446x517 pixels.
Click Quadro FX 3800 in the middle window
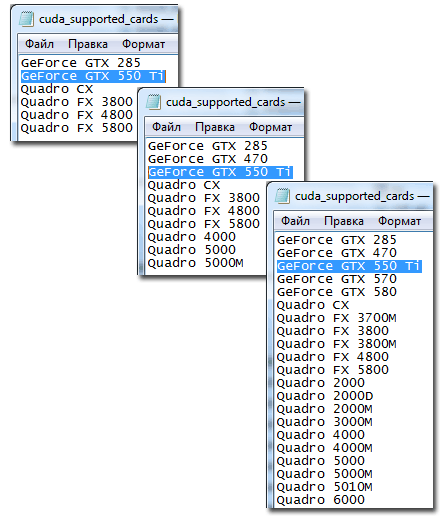[204, 198]
